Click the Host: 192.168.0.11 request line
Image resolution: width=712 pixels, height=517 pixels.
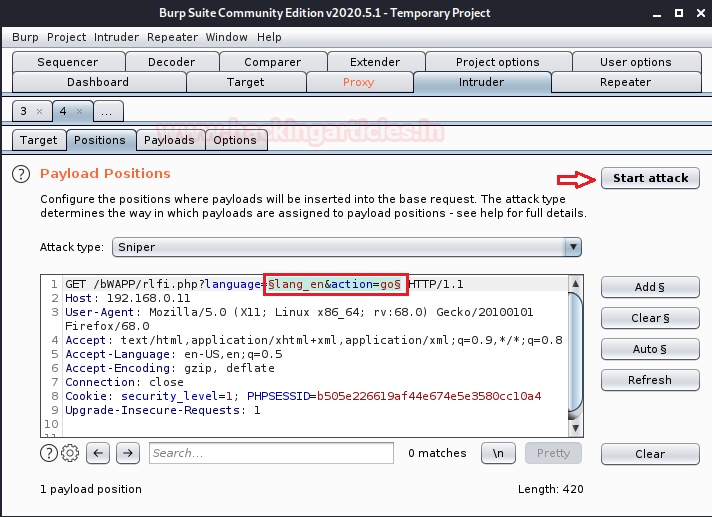128,298
